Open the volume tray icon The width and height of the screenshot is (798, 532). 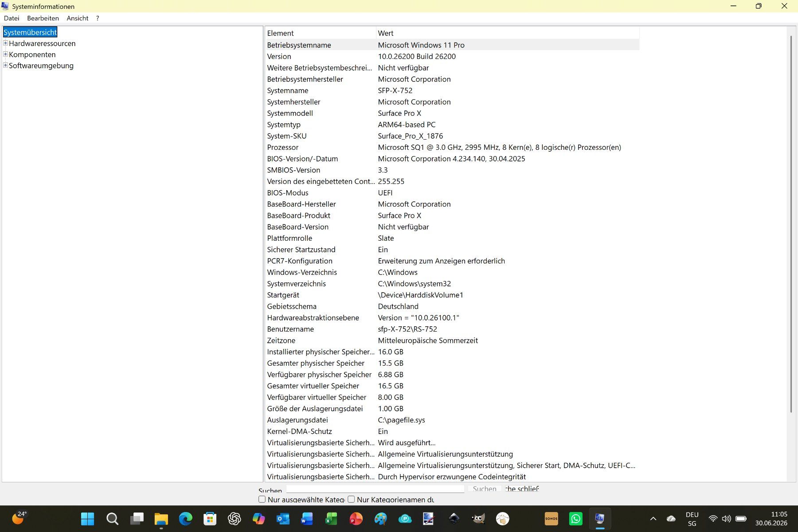tap(726, 519)
